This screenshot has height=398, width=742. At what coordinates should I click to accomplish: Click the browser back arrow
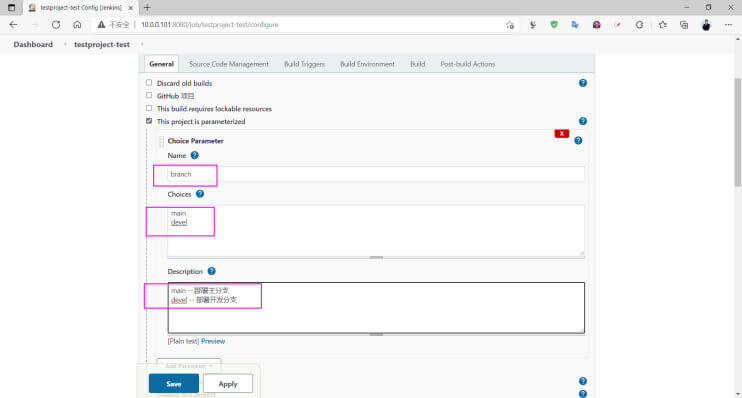point(13,25)
